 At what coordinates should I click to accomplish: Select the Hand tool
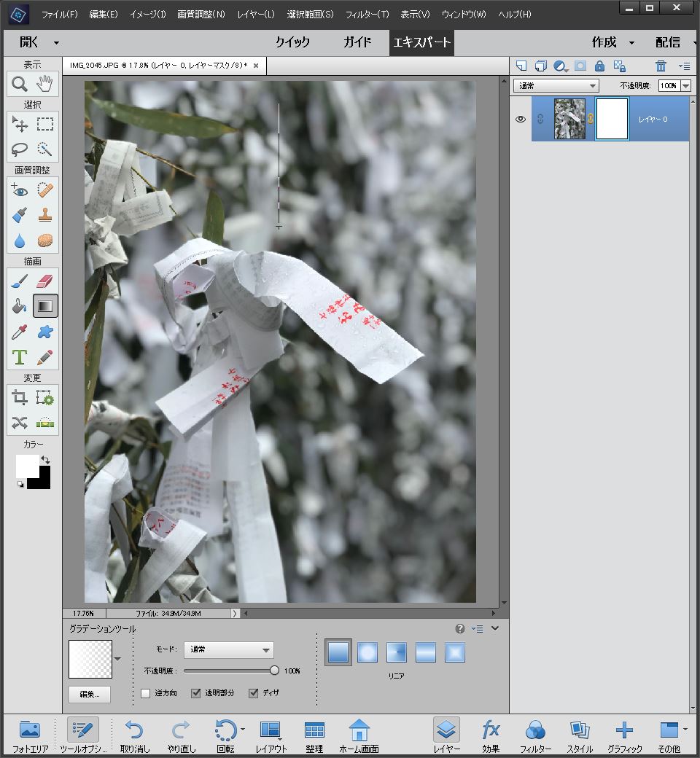(45, 85)
